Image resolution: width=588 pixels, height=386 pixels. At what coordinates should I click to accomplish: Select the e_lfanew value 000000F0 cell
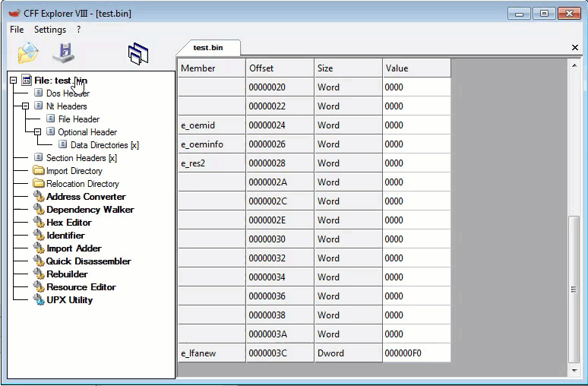click(416, 353)
